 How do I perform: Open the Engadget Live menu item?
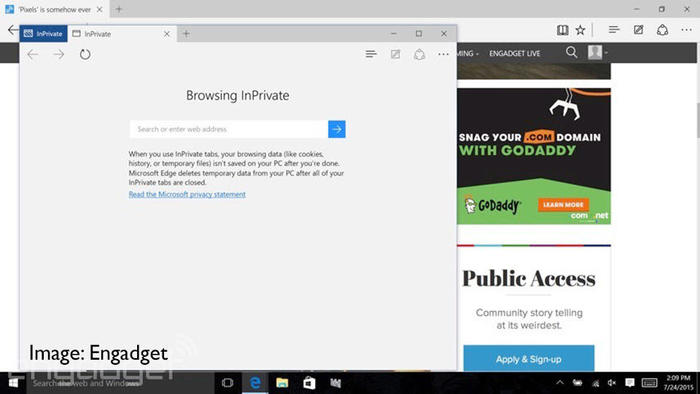point(515,53)
